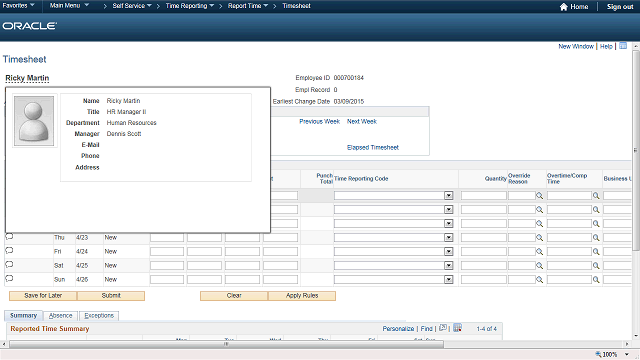Screen dimensions: 640x360
Task: Open the Main Menu dropdown
Action: (69, 6)
